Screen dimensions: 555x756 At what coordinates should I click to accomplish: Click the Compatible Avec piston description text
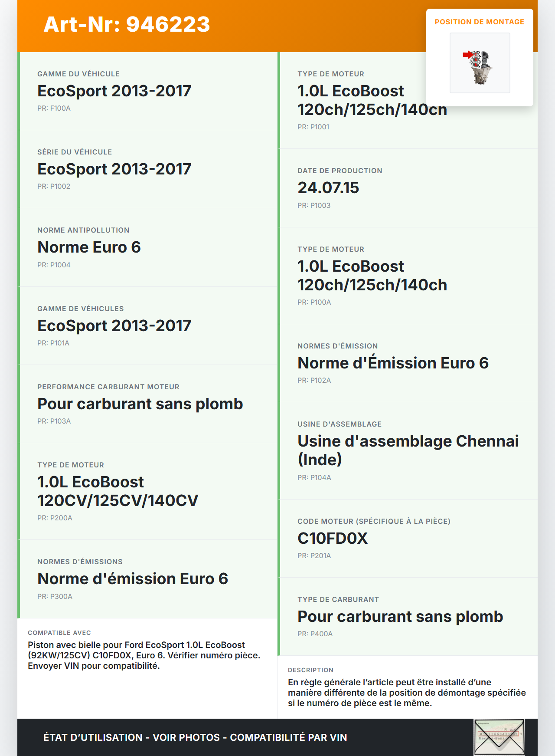144,655
